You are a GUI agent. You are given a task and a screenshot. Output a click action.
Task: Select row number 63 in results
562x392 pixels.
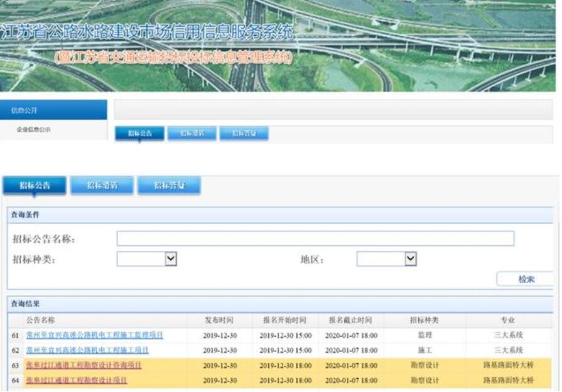[15, 366]
